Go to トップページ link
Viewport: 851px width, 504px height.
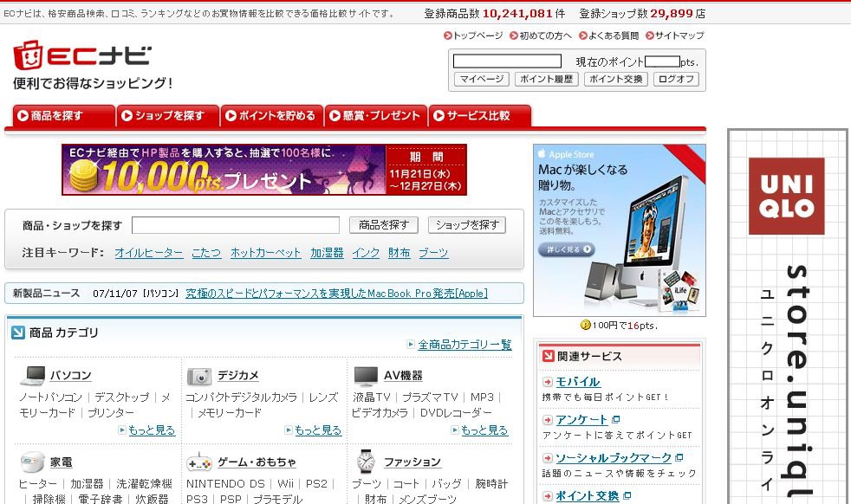tap(478, 36)
